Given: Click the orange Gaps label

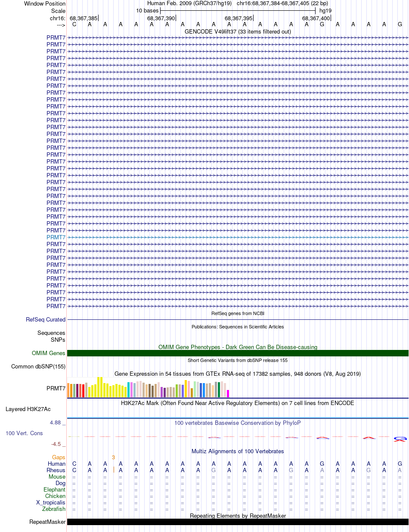Looking at the screenshot, I should 59,458.
